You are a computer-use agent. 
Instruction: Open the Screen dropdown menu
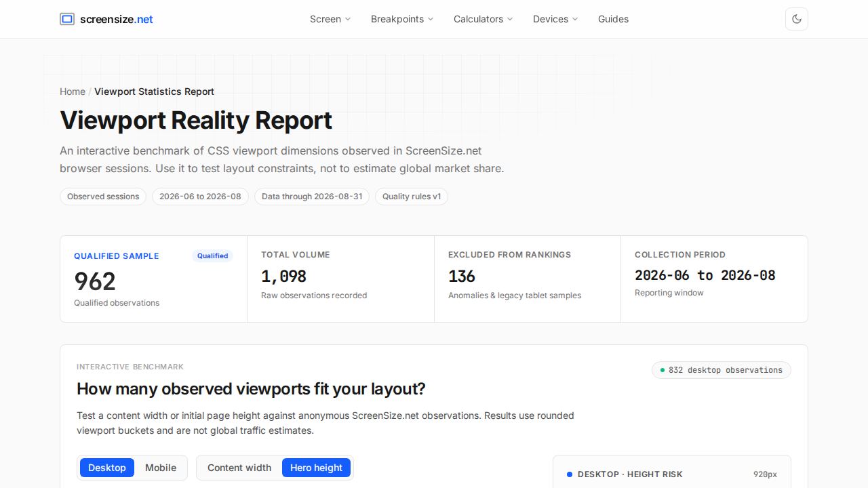pos(330,19)
